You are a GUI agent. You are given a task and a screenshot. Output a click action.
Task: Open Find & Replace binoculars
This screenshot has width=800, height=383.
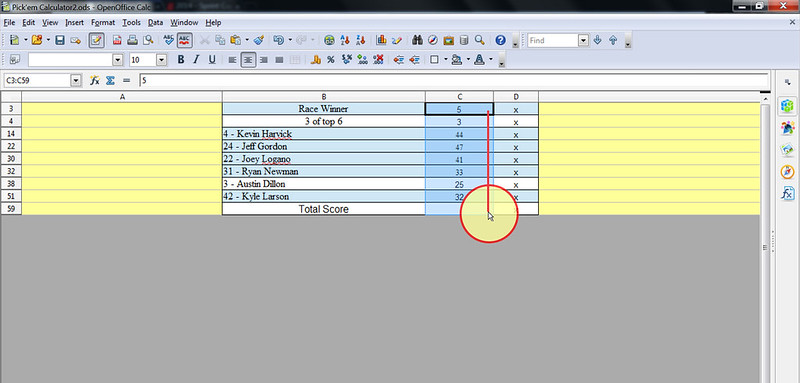417,40
